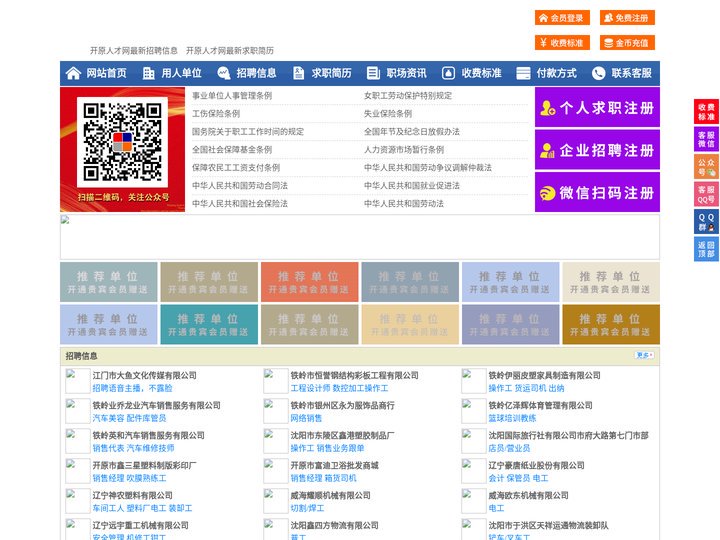Screen dimensions: 720x540
Task: Click the chat icon beside 招聘信息
Action: pyautogui.click(x=224, y=73)
